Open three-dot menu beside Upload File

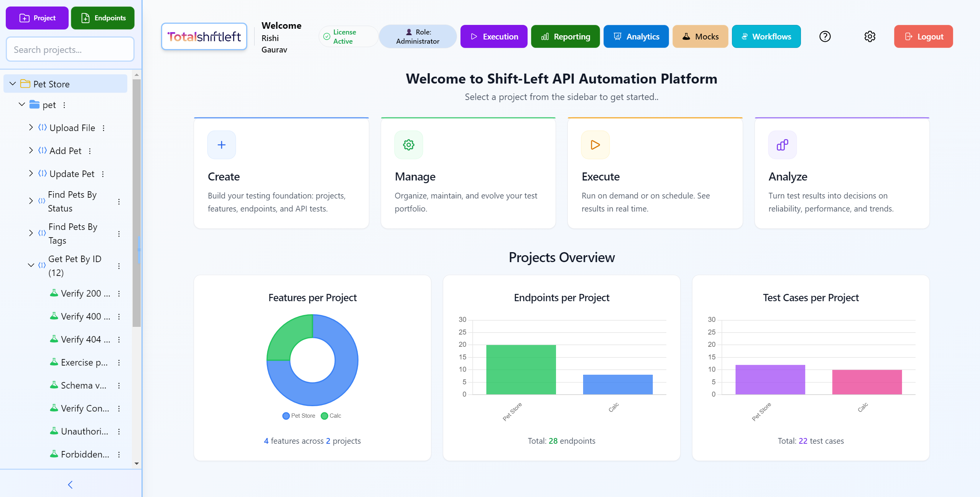104,128
